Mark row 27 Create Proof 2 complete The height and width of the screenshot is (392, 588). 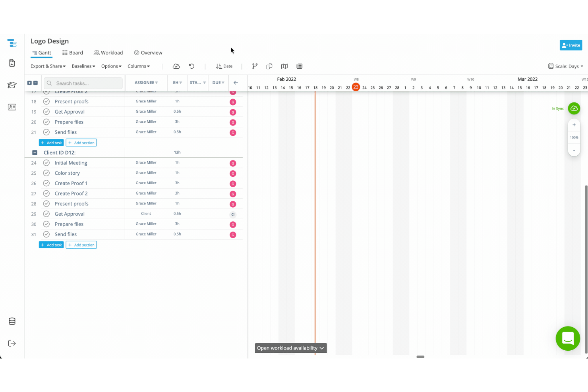click(x=46, y=193)
